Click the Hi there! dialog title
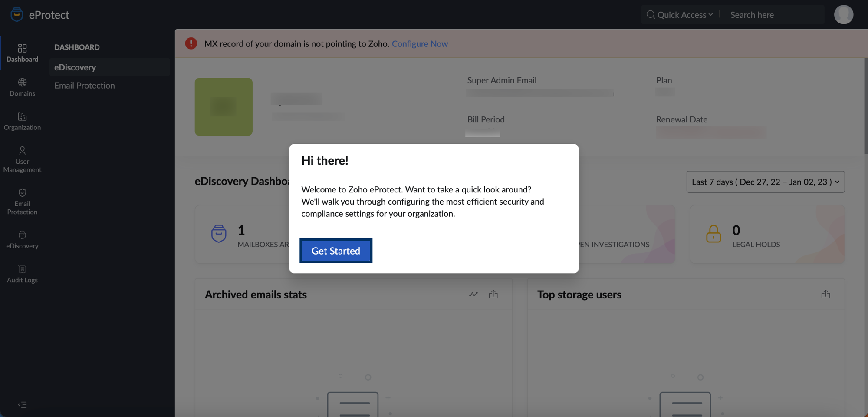868x417 pixels. tap(325, 160)
